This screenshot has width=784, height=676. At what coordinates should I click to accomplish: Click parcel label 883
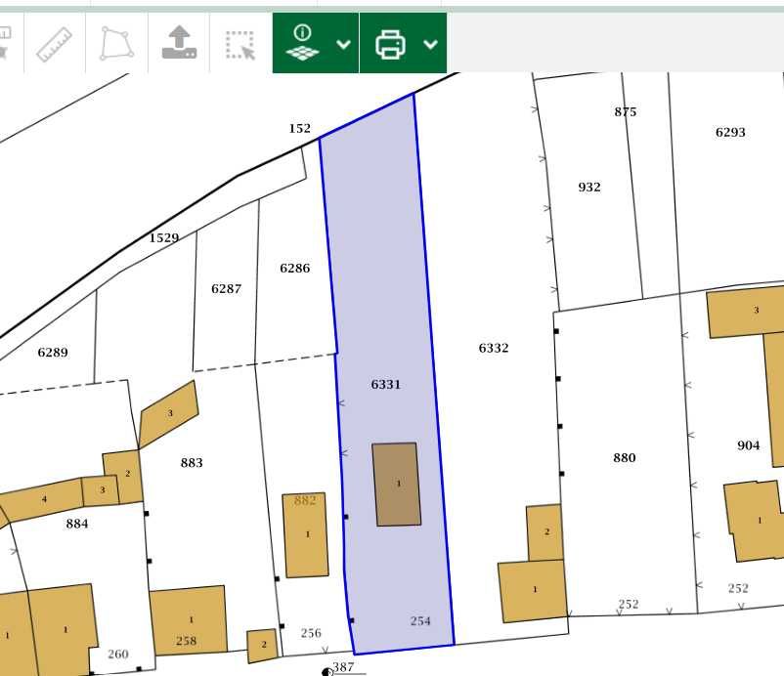coord(192,463)
